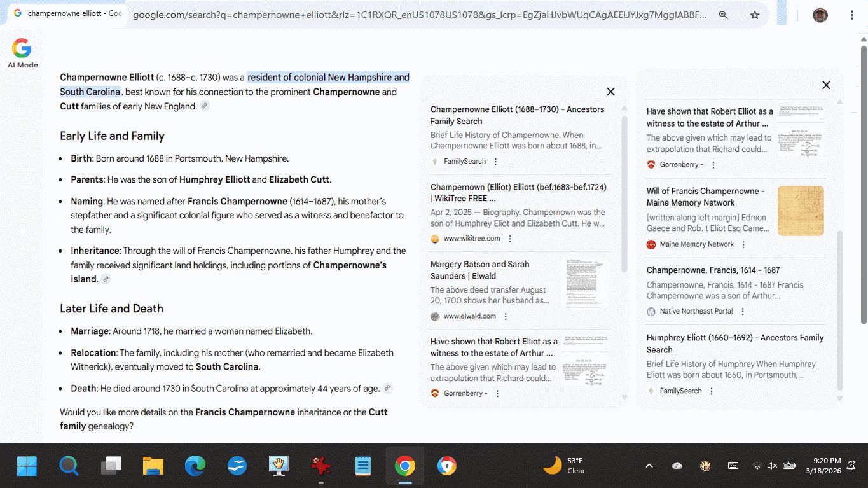Click the Will of Francis Champernowne thumbnail
This screenshot has width=868, height=488.
801,211
